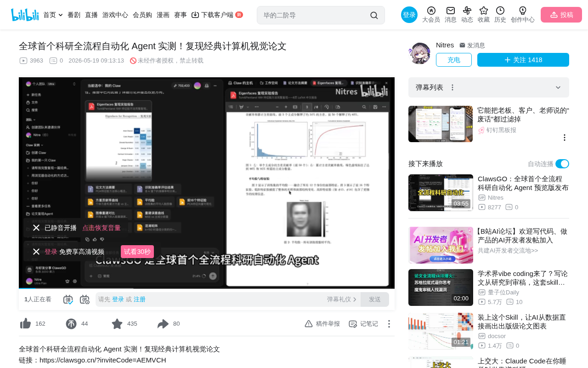Click 试看30秒 button

click(137, 252)
